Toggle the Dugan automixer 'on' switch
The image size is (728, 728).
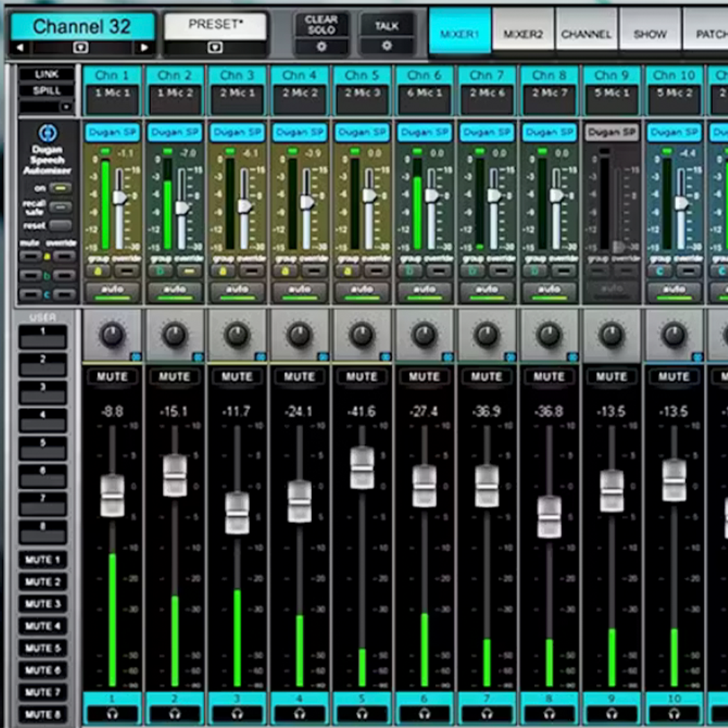[62, 189]
